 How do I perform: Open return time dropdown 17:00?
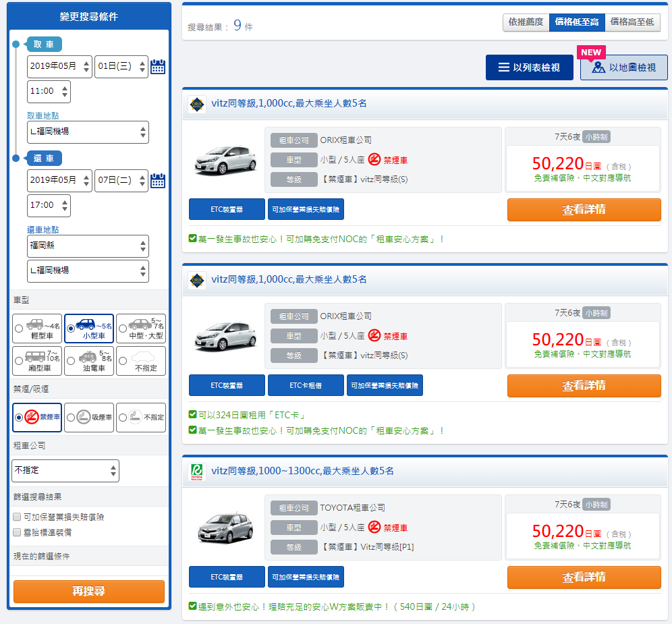49,205
